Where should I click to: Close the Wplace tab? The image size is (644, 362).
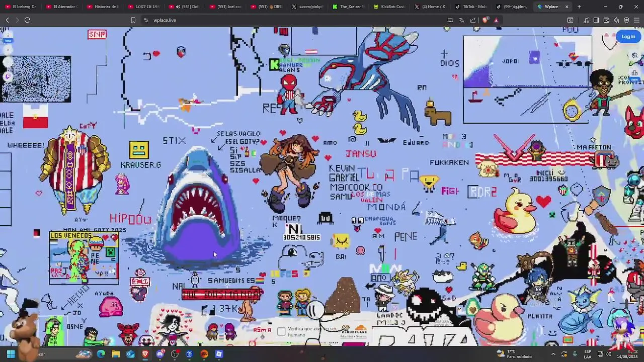567,7
